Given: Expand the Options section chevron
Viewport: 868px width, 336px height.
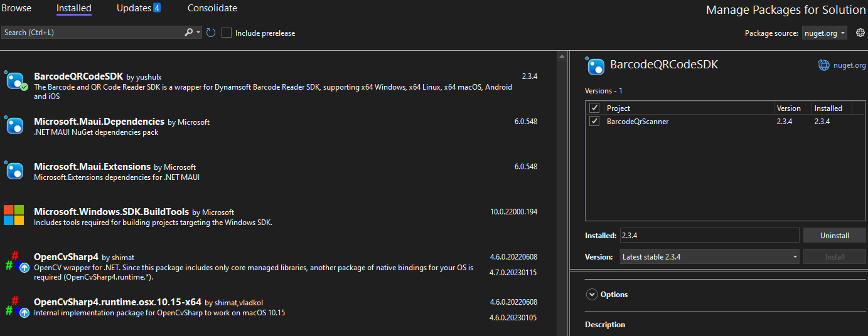Looking at the screenshot, I should point(591,294).
